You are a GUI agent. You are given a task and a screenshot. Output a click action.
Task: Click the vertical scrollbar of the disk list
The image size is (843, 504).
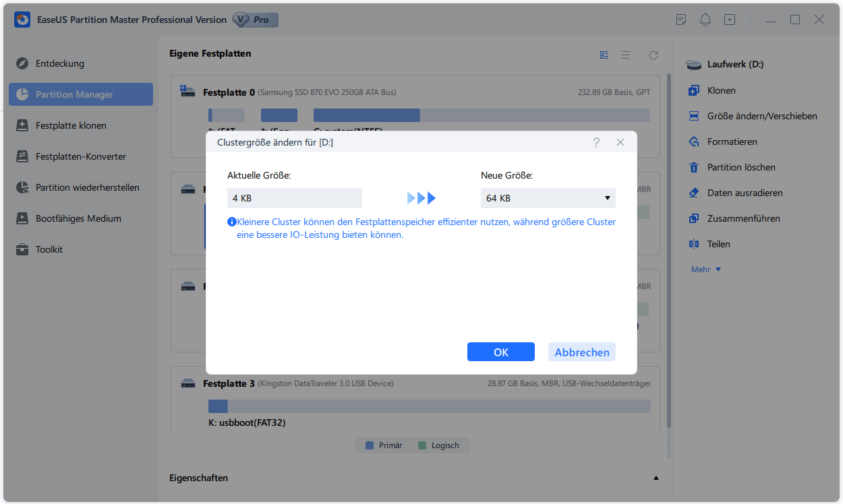(668, 249)
